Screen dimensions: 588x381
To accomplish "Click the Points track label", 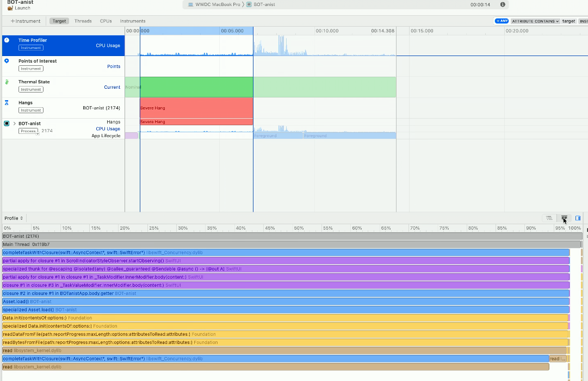I will click(114, 66).
